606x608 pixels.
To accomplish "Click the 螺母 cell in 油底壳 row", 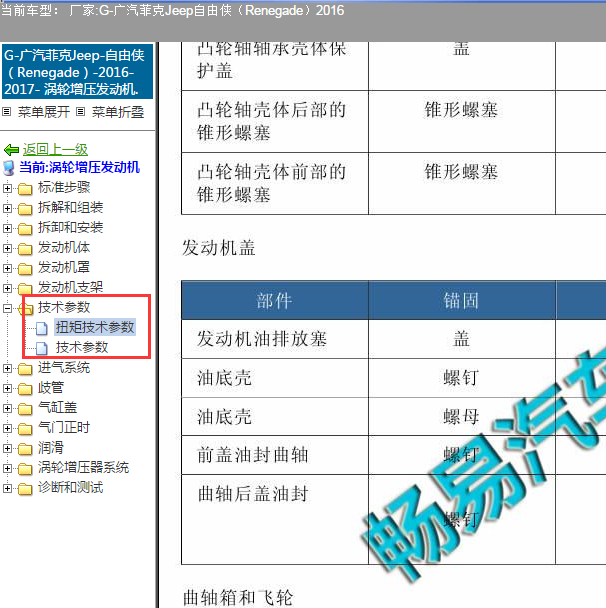I will [x=461, y=417].
